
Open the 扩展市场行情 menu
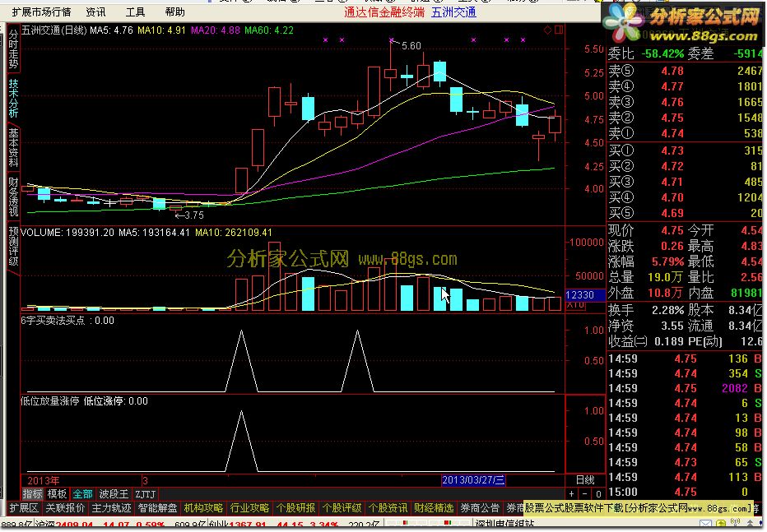(41, 12)
